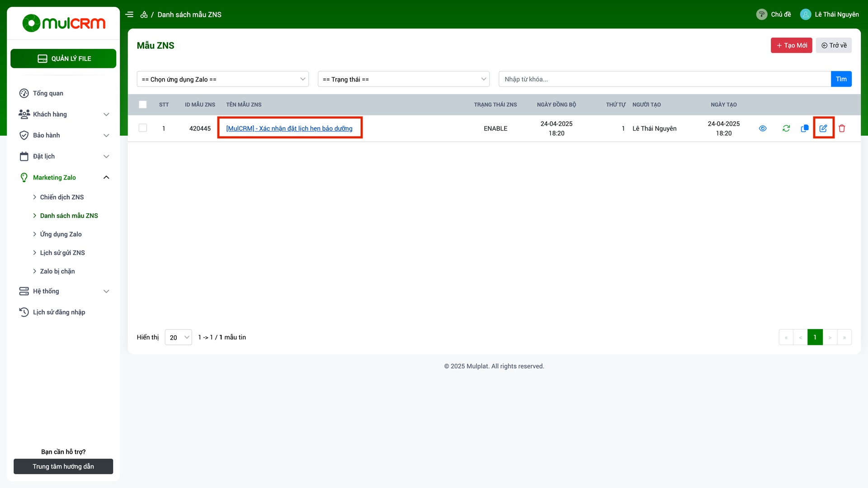Open the Xác nhận đặt lịch hẹn link
Screen dimensions: 868x488
(289, 128)
